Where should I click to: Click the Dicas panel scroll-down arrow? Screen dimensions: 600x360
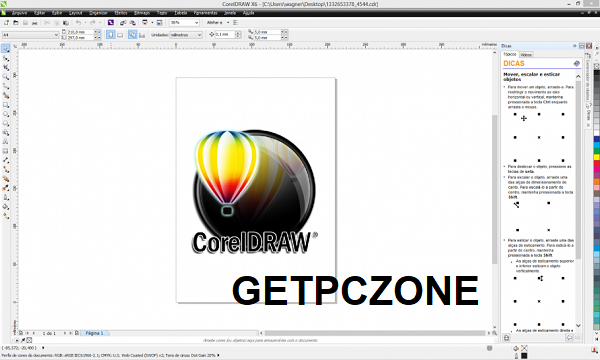tap(578, 326)
